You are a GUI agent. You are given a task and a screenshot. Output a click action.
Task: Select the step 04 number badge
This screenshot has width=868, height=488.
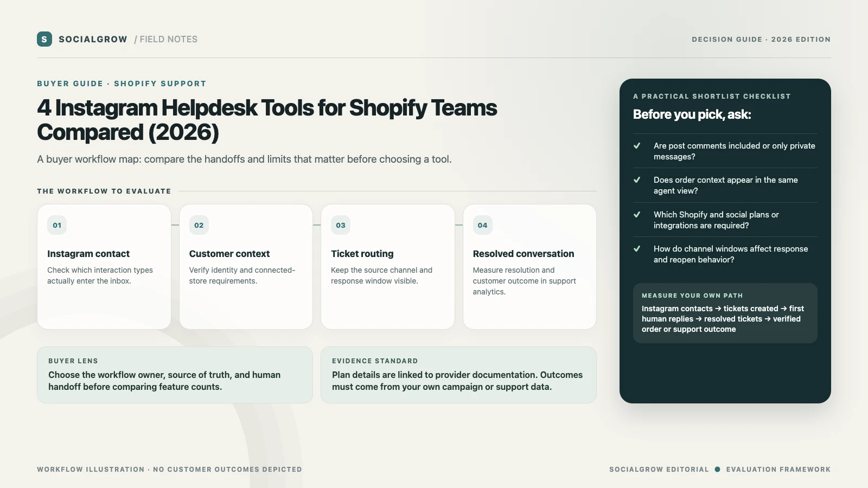tap(483, 225)
